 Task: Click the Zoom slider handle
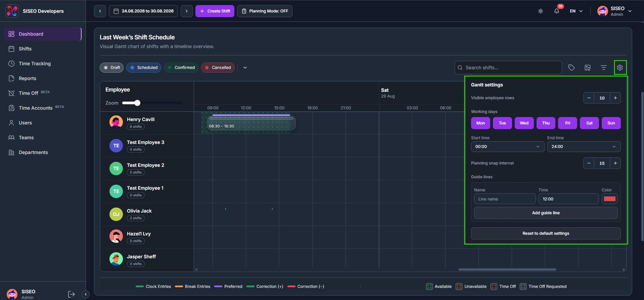(137, 103)
